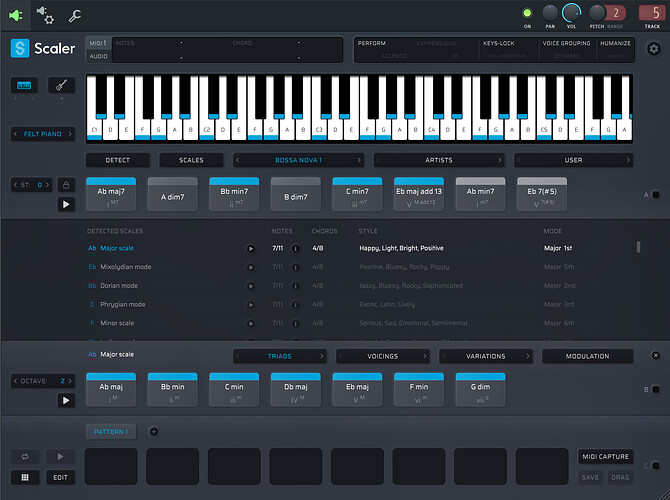This screenshot has height=500, width=670.
Task: Select the Eb maj add 13 chord pad
Action: [x=419, y=194]
